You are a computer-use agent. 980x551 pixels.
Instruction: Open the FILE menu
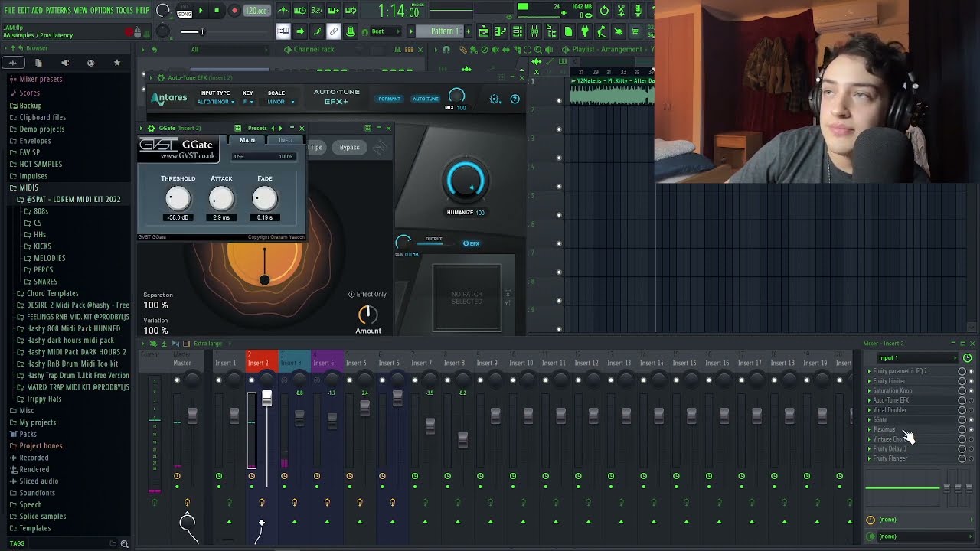point(10,10)
